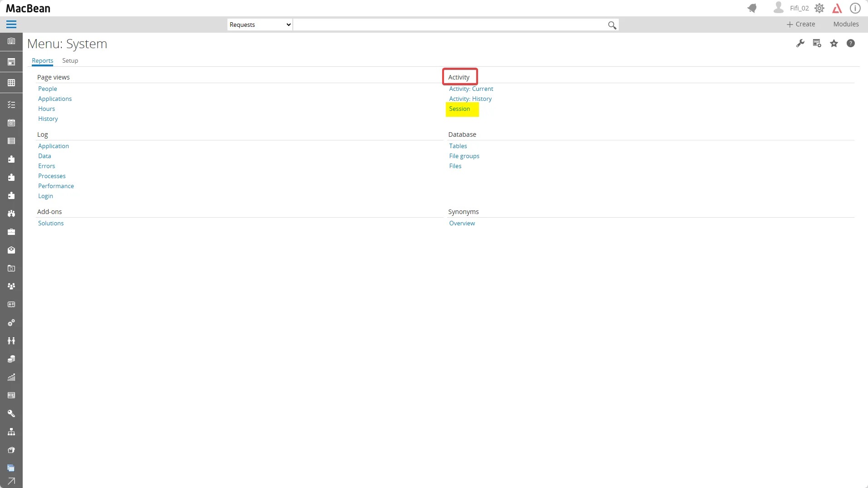Click the page layout settings icon

[x=817, y=43]
